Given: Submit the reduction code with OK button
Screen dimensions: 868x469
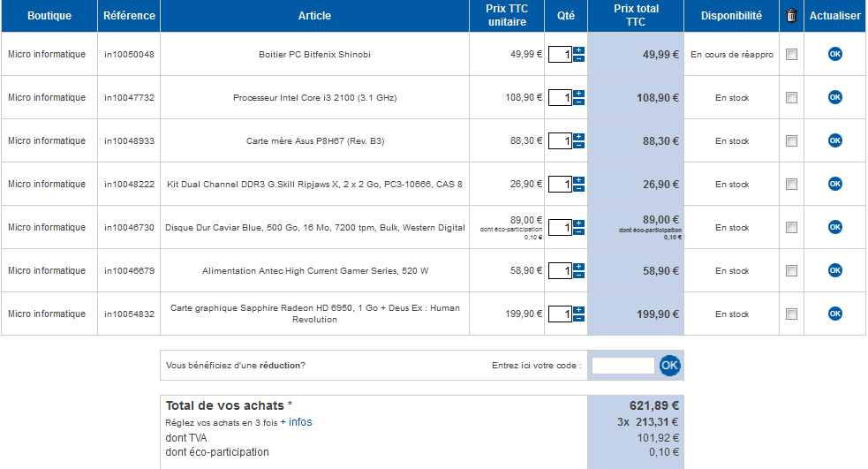Looking at the screenshot, I should coord(670,365).
